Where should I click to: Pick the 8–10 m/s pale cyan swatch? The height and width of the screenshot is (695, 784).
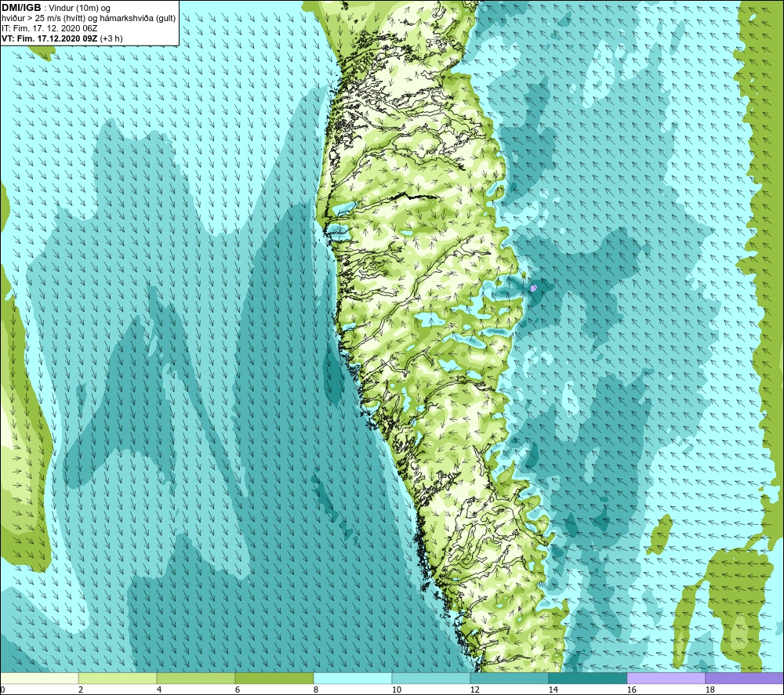pos(353,678)
